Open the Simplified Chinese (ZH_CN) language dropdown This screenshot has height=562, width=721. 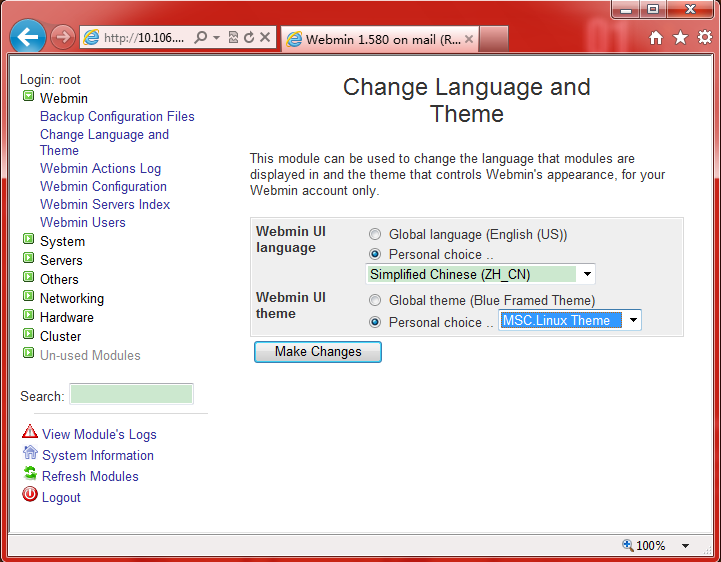coord(481,274)
